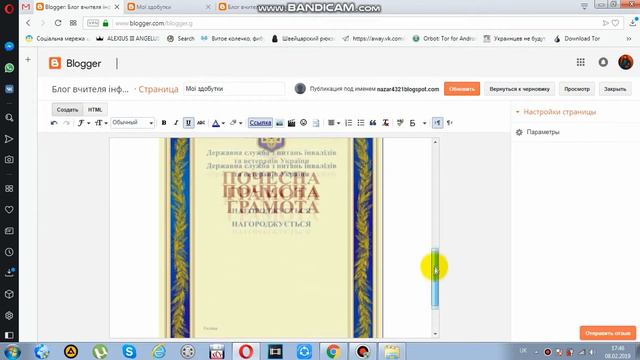Screen dimensions: 640x360
Task: Go back in Opera browser
Action: point(28,23)
